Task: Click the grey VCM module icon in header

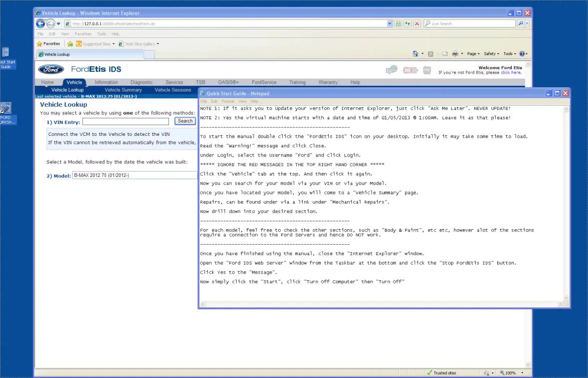Action: tap(427, 70)
